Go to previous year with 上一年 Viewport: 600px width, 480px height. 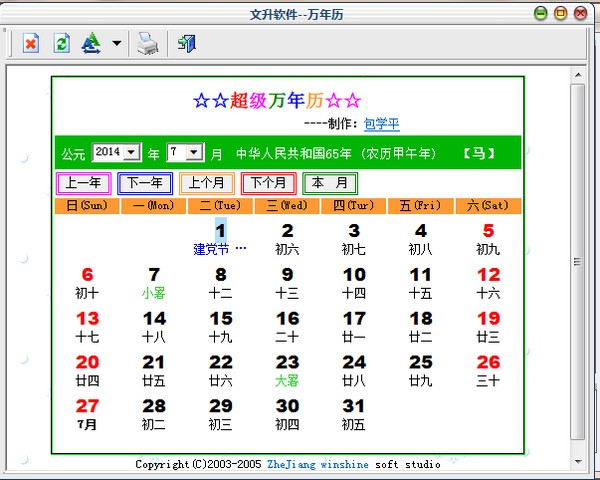point(83,183)
